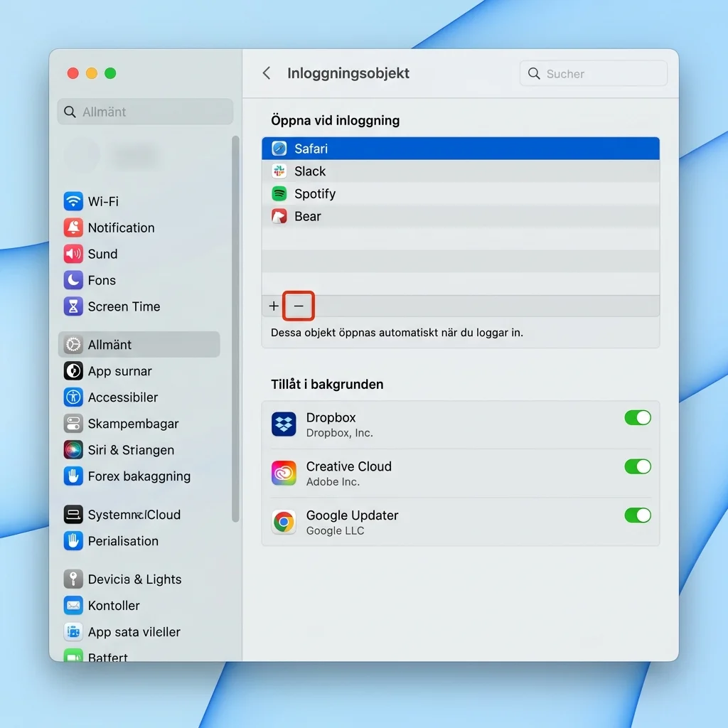Click the Bear app icon
Viewport: 728px width, 728px height.
(x=279, y=216)
